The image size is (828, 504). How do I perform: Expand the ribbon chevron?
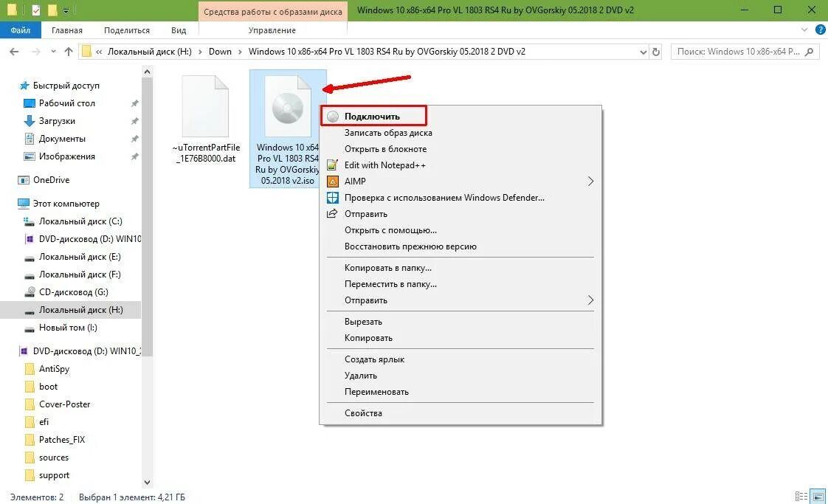(x=804, y=30)
